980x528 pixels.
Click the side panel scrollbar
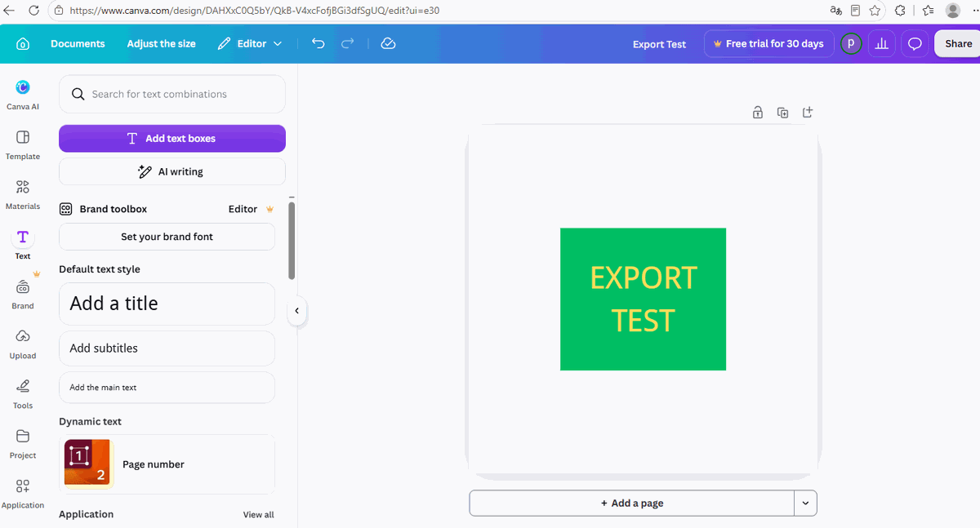click(292, 241)
